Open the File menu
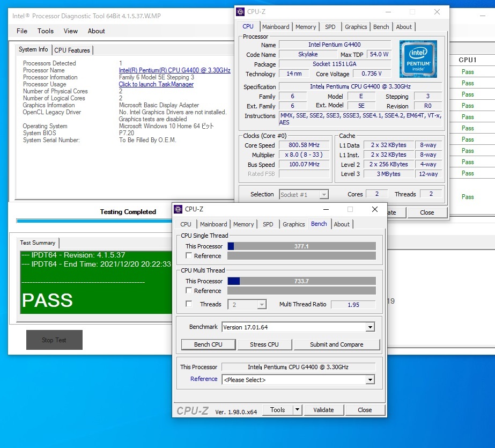The image size is (495, 448). [22, 31]
